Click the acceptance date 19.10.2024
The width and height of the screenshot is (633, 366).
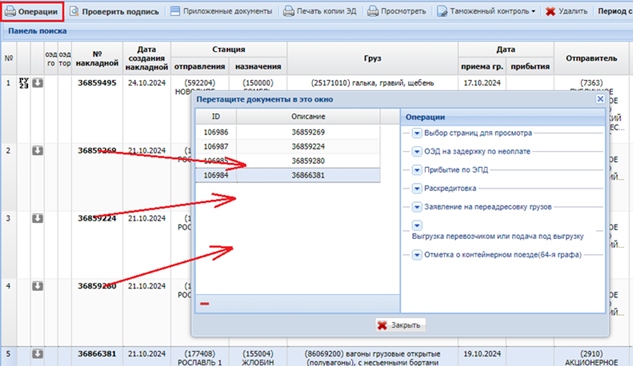(482, 354)
